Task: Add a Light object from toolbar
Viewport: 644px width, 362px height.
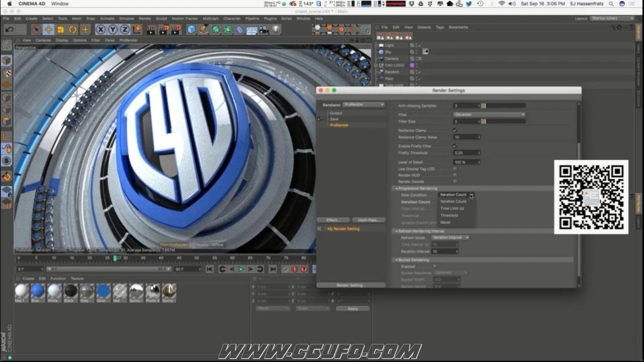Action: (x=275, y=29)
